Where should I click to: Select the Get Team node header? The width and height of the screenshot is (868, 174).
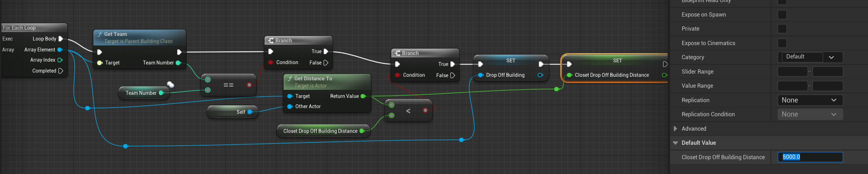(139, 37)
